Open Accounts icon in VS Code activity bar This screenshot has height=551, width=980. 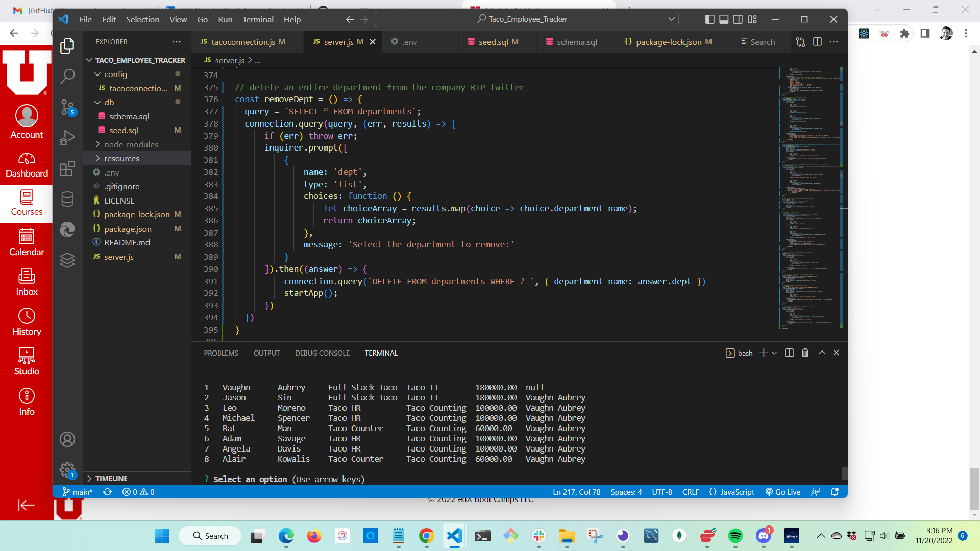tap(67, 439)
